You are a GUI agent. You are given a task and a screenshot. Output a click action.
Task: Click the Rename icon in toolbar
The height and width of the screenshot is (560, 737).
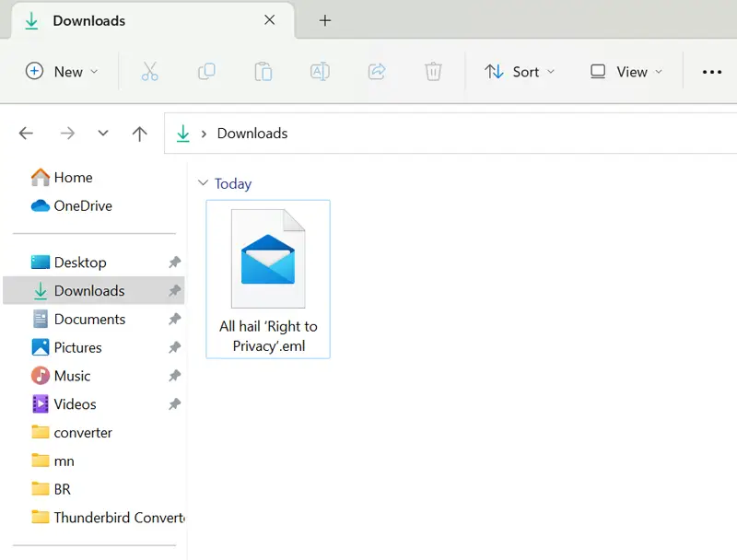point(320,72)
